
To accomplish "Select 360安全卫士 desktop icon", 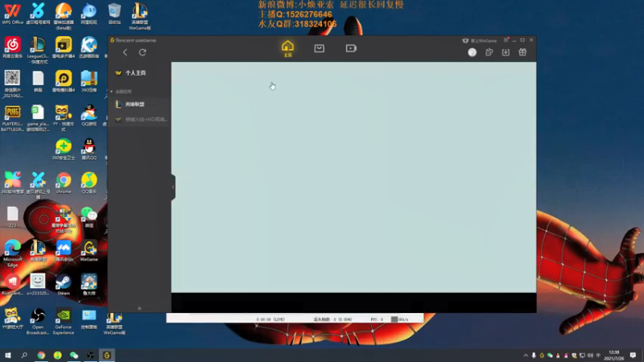I will pos(64,149).
